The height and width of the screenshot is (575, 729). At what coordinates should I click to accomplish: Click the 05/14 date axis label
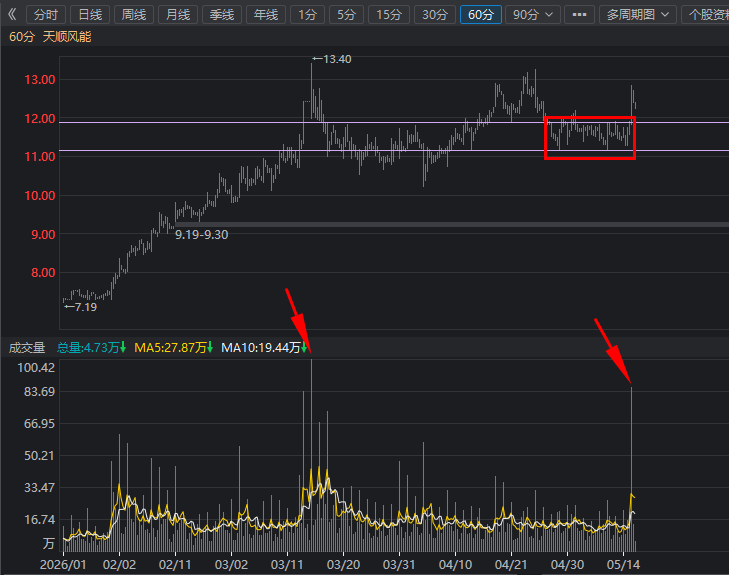(x=623, y=565)
